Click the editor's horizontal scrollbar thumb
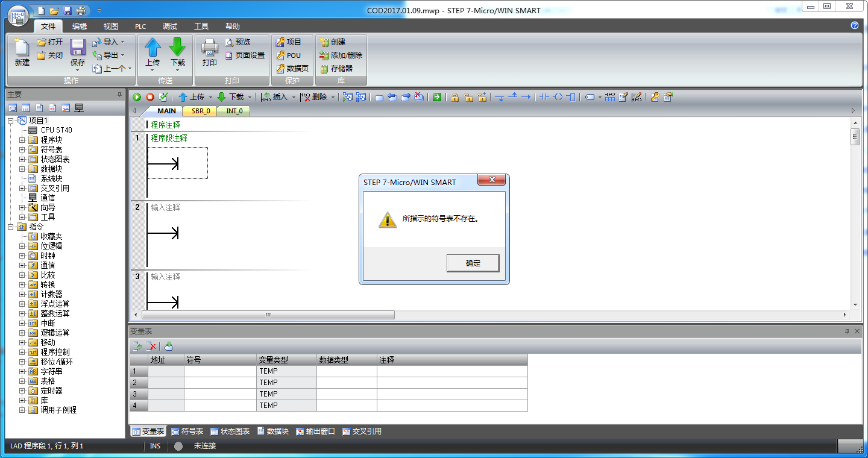Viewport: 868px width, 458px height. [268, 315]
